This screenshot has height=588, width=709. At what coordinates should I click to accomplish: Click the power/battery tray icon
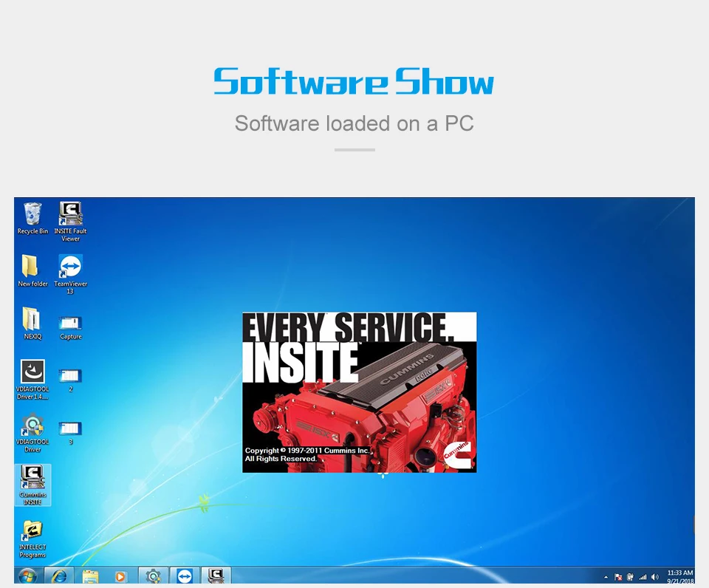(630, 577)
